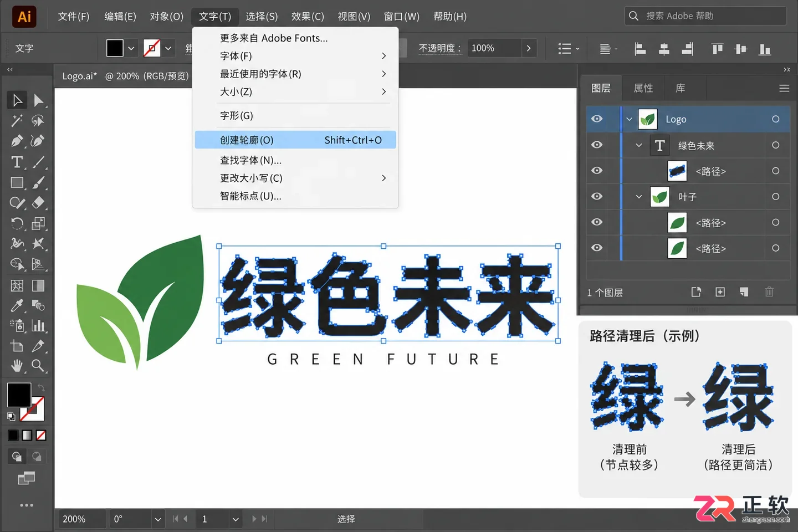The width and height of the screenshot is (798, 532).
Task: Choose the Rotate tool
Action: tap(17, 223)
